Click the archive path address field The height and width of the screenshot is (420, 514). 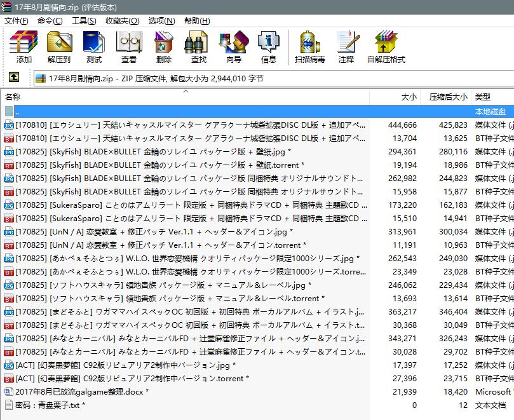pos(274,78)
